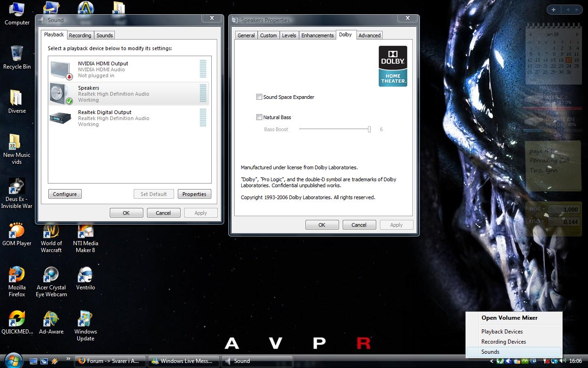Open the Advanced tab in Speakers Properties
Image resolution: width=588 pixels, height=368 pixels.
pos(369,35)
